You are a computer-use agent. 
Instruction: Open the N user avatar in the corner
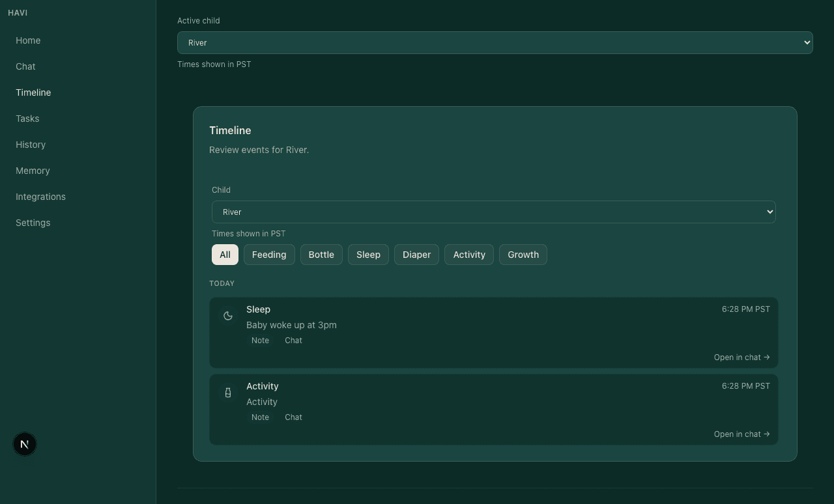tap(24, 443)
